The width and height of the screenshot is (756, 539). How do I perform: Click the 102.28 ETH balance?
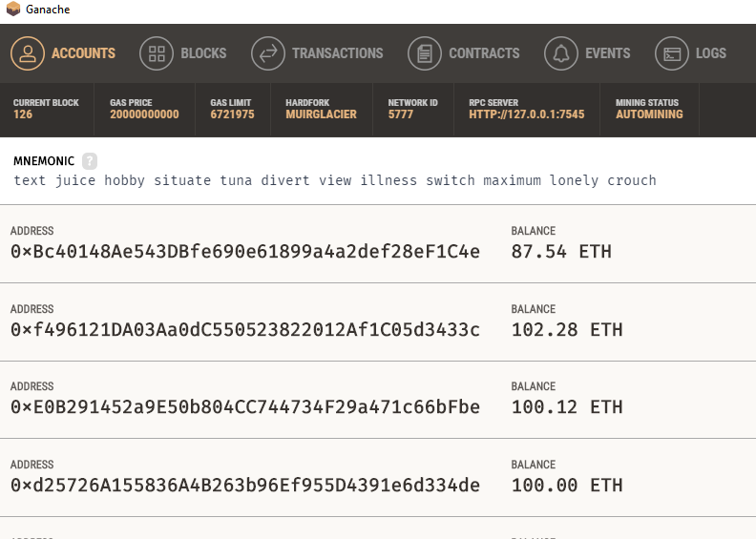(x=567, y=330)
